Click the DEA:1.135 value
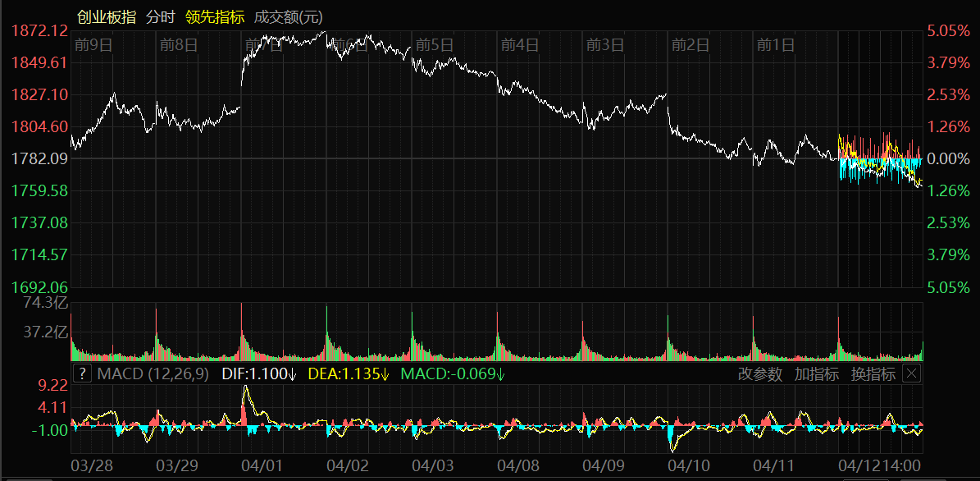Image resolution: width=980 pixels, height=481 pixels. click(349, 374)
